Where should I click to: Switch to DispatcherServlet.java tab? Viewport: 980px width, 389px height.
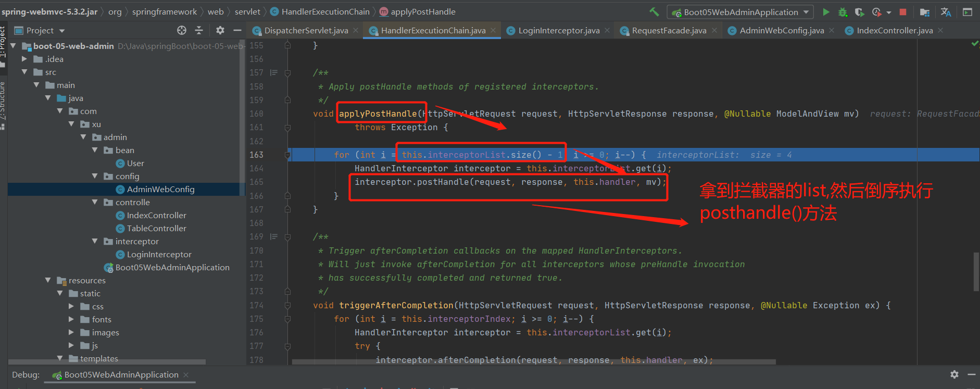[306, 31]
